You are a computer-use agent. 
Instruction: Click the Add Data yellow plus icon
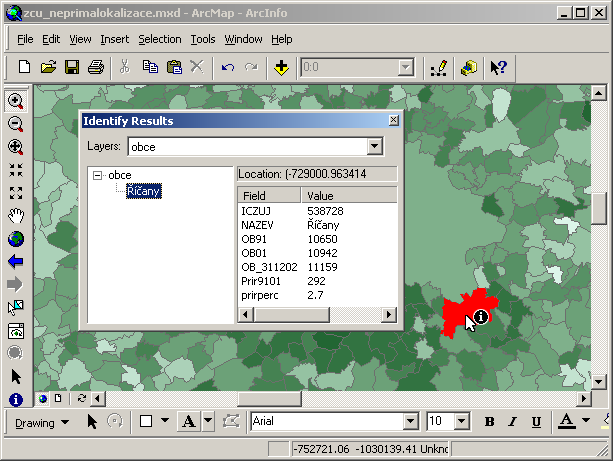point(281,67)
